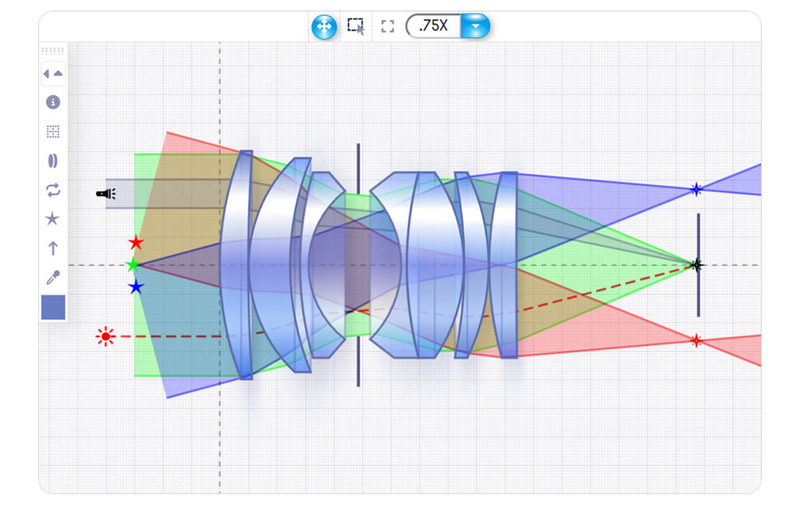Pick the eyedropper tool
This screenshot has width=812, height=508.
pyautogui.click(x=53, y=277)
